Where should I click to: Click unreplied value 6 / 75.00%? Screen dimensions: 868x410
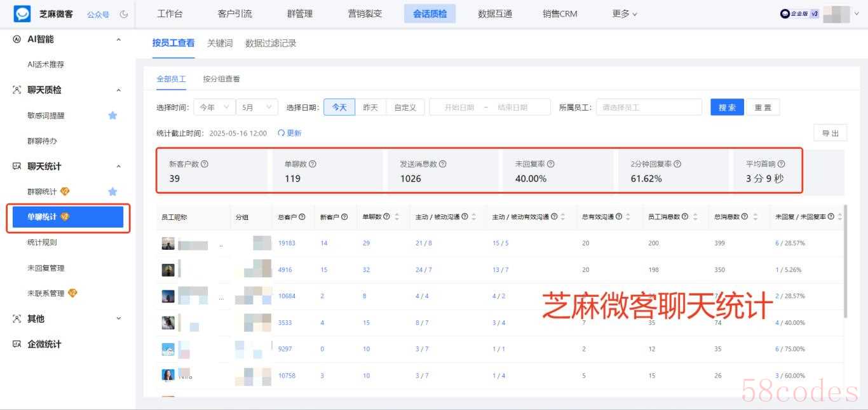click(790, 349)
